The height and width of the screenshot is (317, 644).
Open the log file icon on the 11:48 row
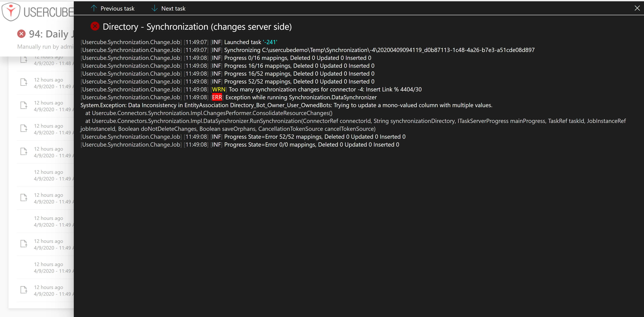24,60
